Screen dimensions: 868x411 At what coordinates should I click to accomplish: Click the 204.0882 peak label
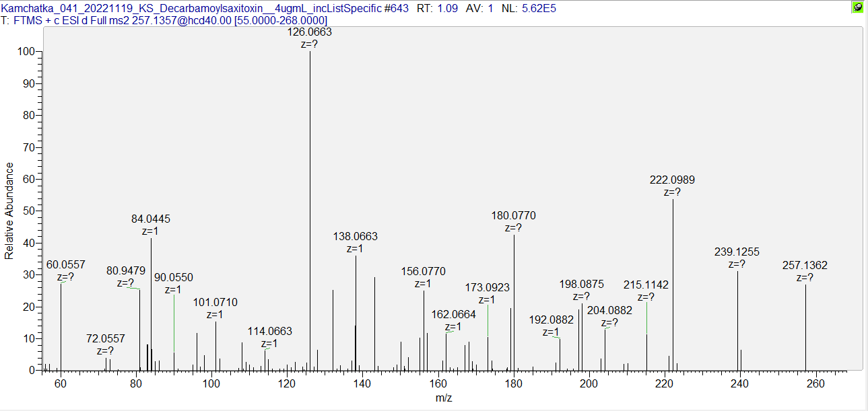[609, 310]
